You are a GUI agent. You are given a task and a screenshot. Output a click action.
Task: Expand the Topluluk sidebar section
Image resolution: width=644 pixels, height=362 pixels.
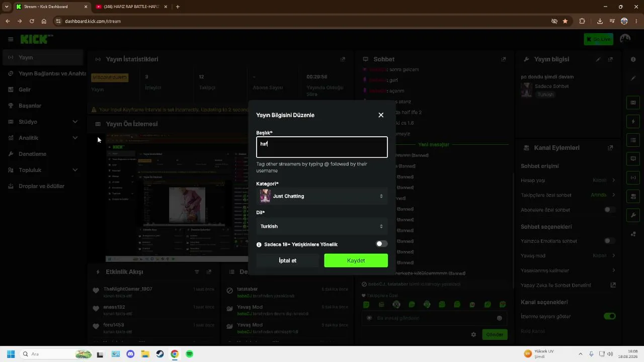click(75, 170)
